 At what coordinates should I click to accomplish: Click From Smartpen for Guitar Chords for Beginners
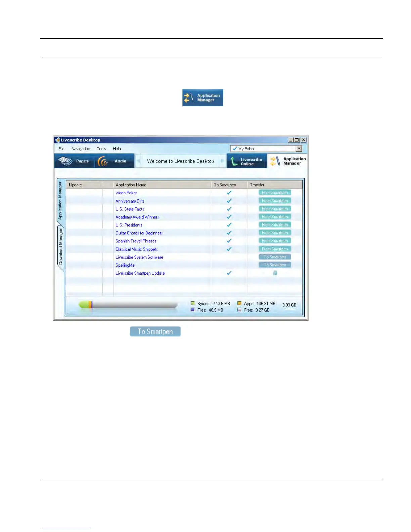pyautogui.click(x=275, y=233)
